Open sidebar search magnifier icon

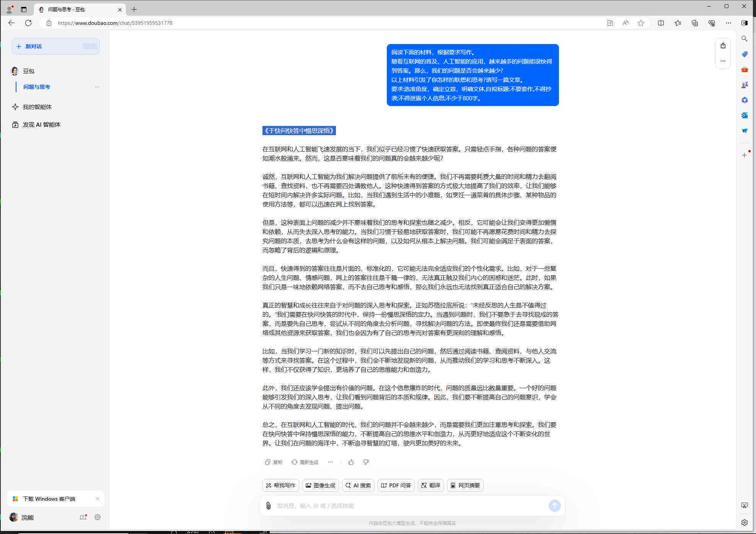(x=745, y=39)
